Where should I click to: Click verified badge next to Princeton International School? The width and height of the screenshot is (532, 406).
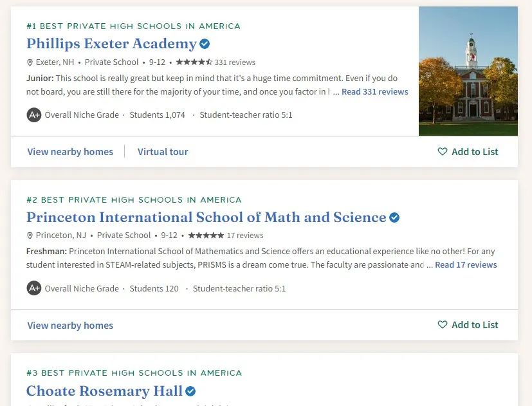pyautogui.click(x=394, y=217)
